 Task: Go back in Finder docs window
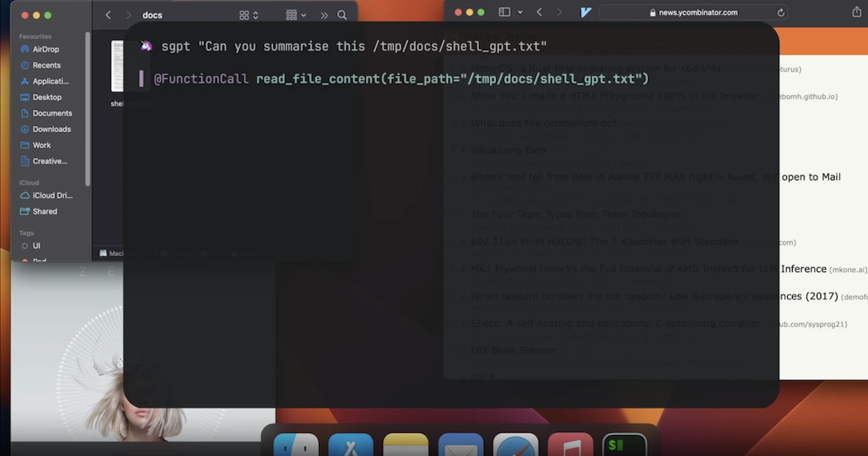click(109, 15)
